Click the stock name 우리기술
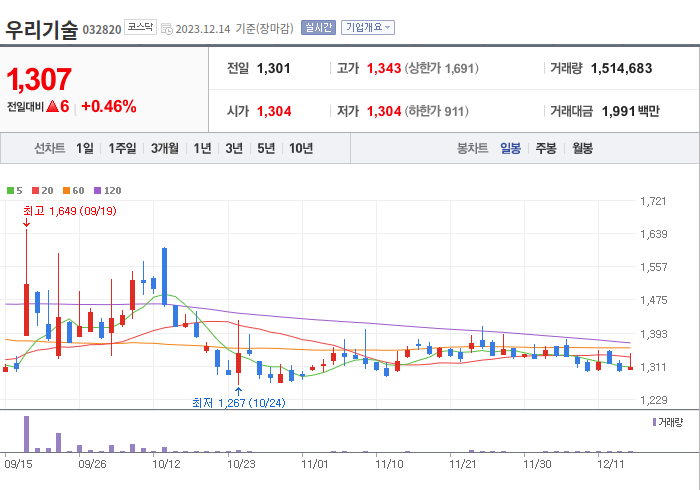Screen dimensions: 700x490 click(x=42, y=29)
